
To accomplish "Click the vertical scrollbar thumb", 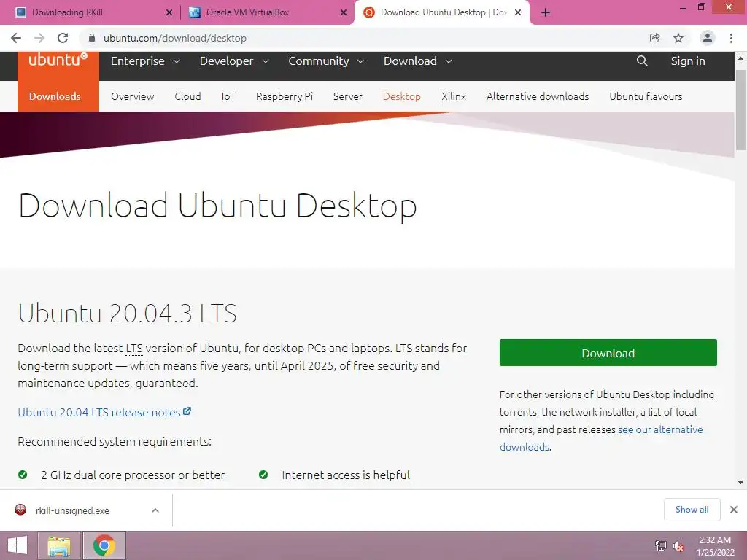I will pyautogui.click(x=741, y=111).
